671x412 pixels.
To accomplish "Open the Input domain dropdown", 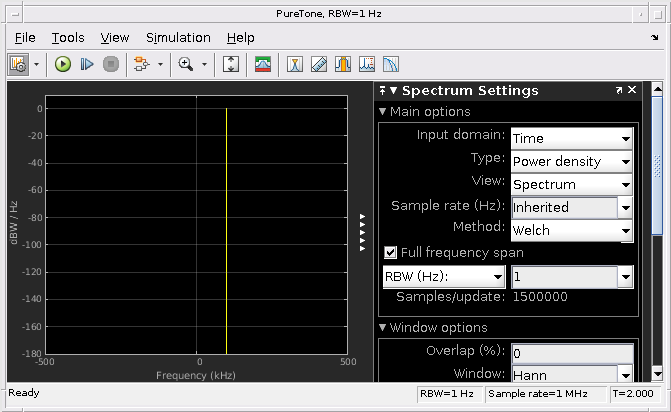I will click(572, 138).
